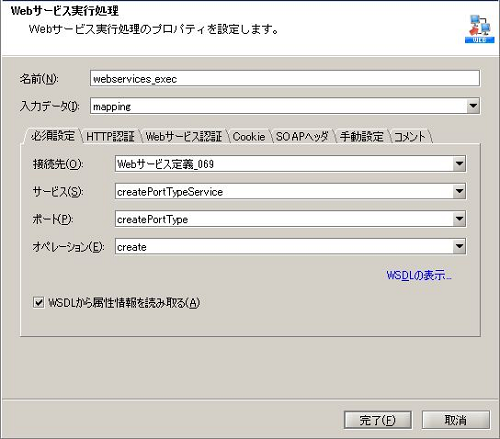Screen dimensions: 500x439
Task: Open the WSDLの表示 link
Action: 419,275
